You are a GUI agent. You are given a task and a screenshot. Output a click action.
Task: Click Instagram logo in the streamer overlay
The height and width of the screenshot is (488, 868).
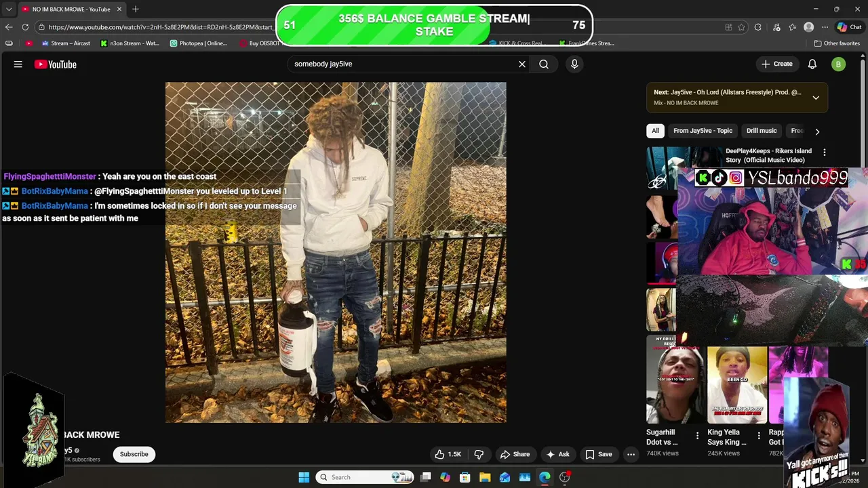click(x=736, y=178)
